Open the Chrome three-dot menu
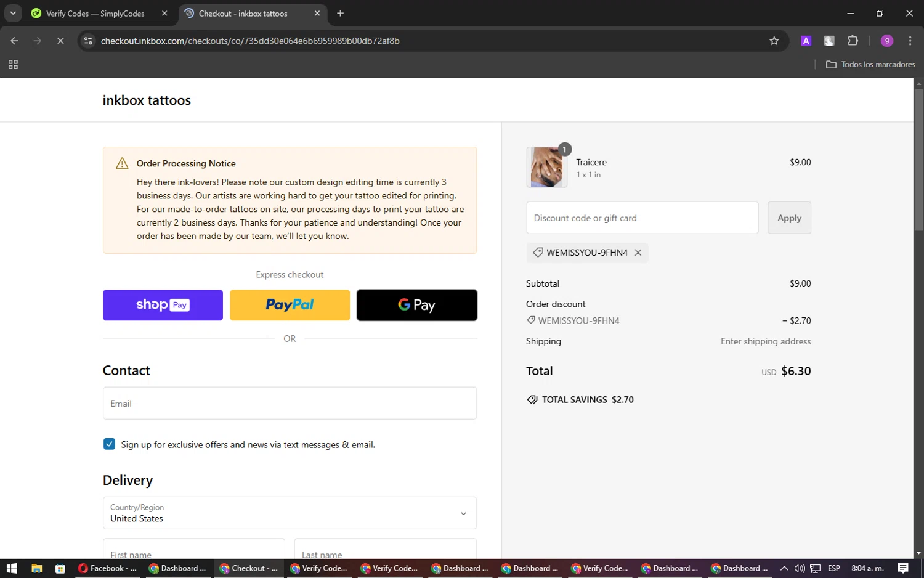Image resolution: width=924 pixels, height=578 pixels. [x=910, y=41]
